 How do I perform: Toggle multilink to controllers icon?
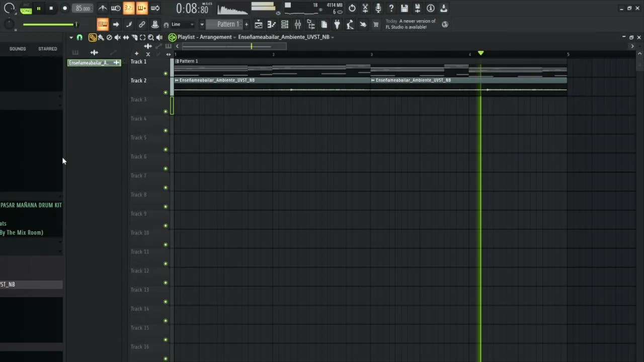(x=142, y=24)
